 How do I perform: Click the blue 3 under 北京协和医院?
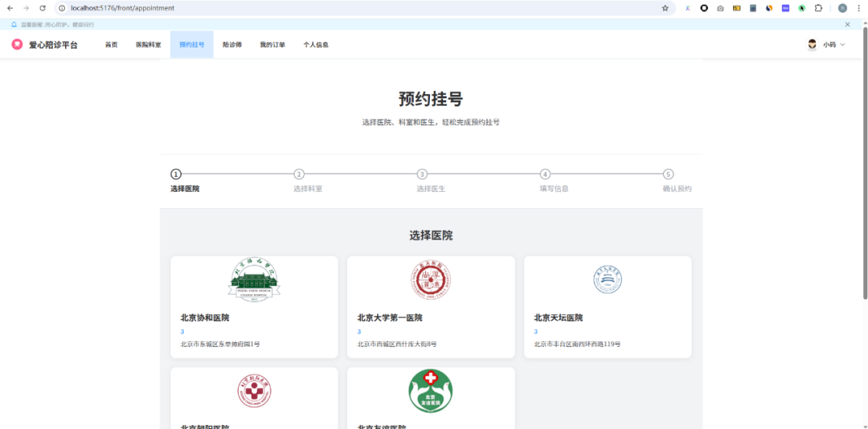pyautogui.click(x=182, y=332)
